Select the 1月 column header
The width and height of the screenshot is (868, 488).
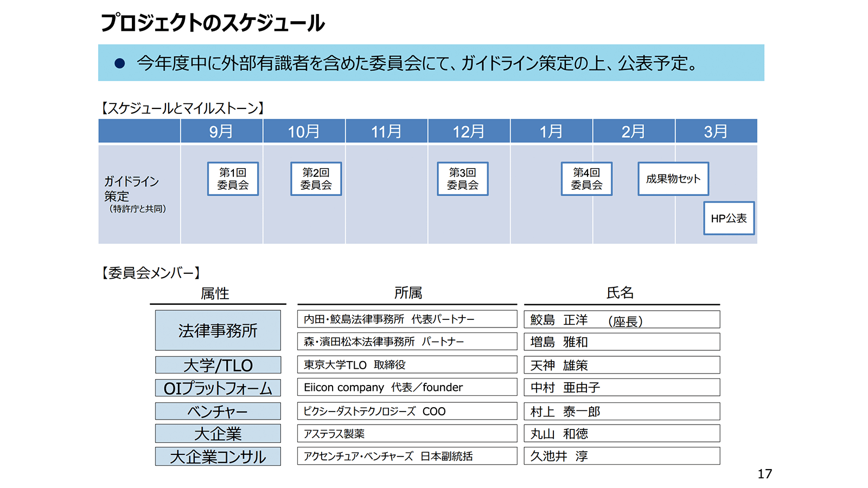(551, 131)
